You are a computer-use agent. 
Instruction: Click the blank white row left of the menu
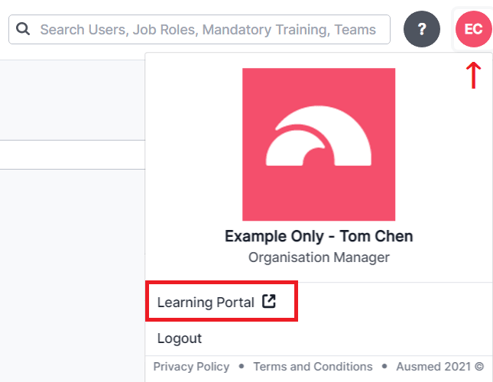pyautogui.click(x=72, y=155)
